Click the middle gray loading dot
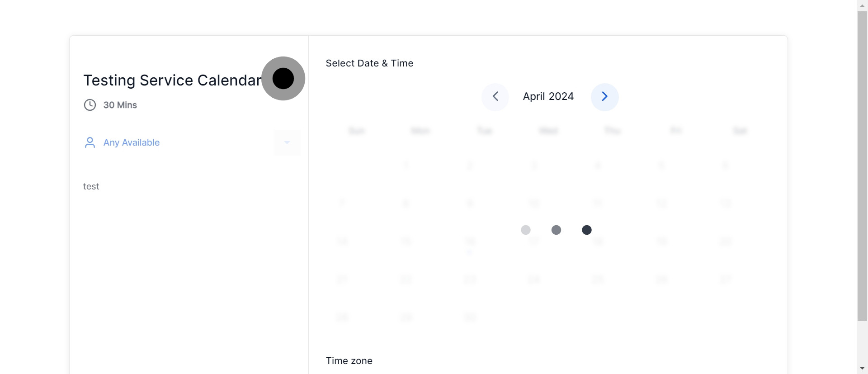 click(x=556, y=230)
